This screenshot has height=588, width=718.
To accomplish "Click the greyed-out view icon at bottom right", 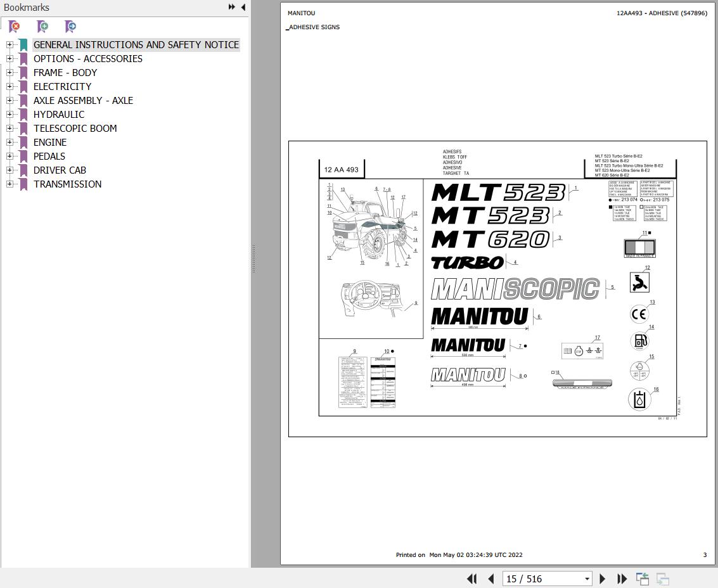I will (x=663, y=579).
